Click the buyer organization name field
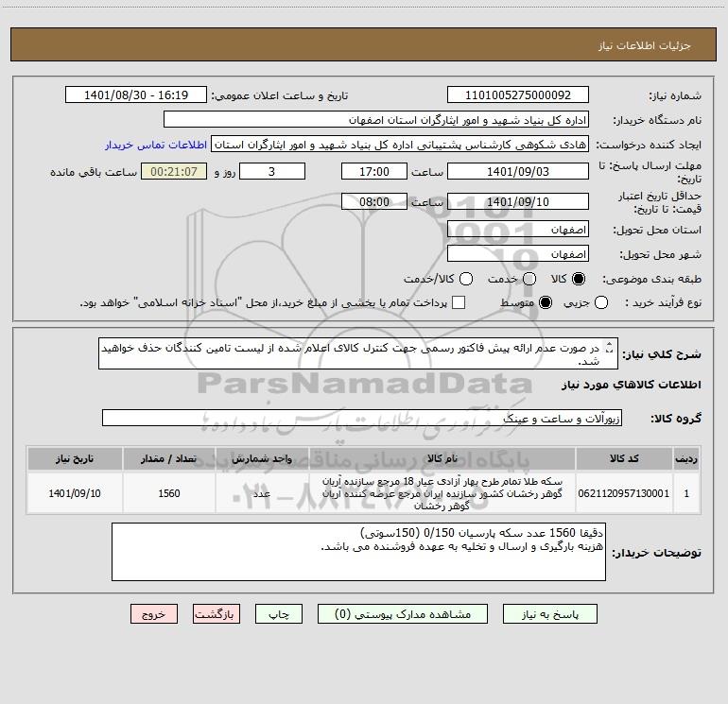The width and height of the screenshot is (728, 704). [x=376, y=119]
